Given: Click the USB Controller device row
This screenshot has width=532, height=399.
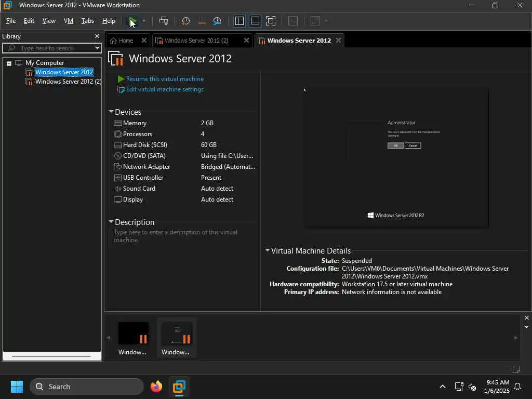Looking at the screenshot, I should (184, 178).
